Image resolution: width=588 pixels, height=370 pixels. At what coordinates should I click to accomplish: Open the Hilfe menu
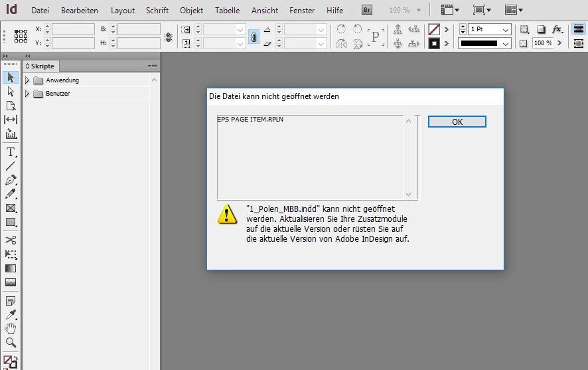tap(334, 11)
